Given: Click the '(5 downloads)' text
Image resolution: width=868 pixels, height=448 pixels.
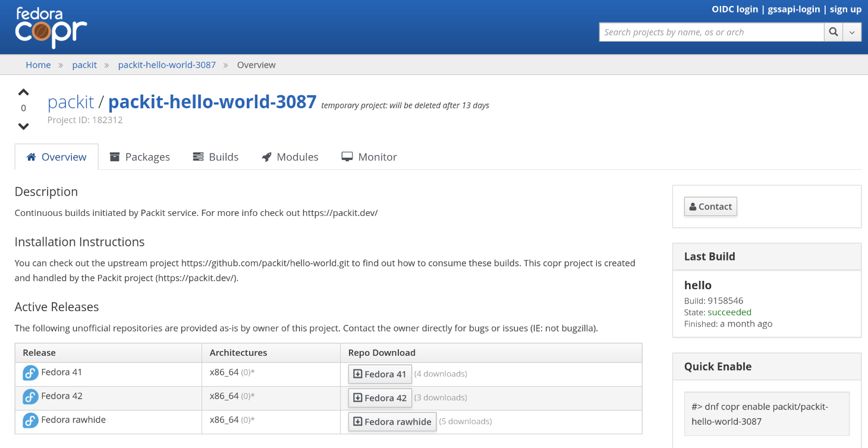Looking at the screenshot, I should point(466,421).
